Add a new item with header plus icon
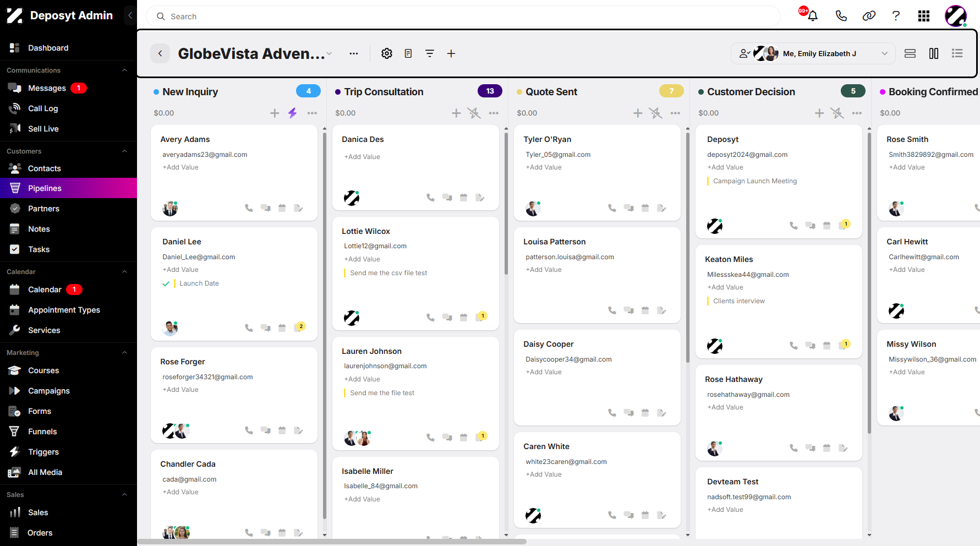Image resolution: width=980 pixels, height=546 pixels. coord(451,53)
